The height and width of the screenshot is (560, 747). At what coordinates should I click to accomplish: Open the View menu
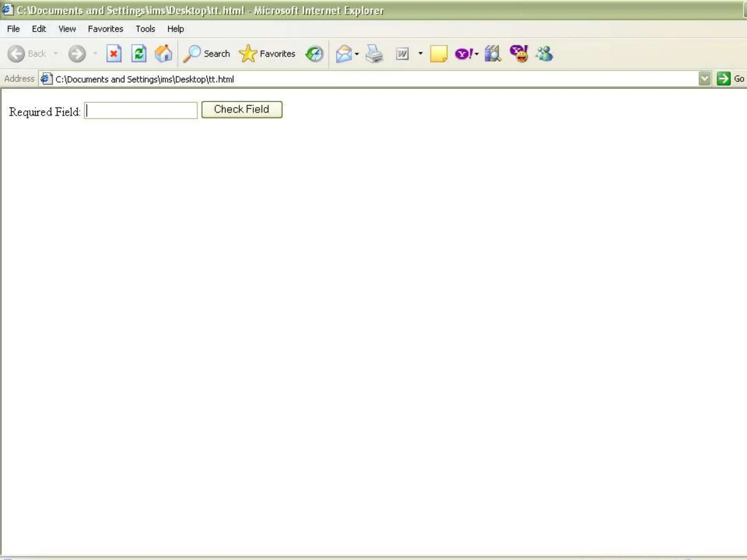67,29
